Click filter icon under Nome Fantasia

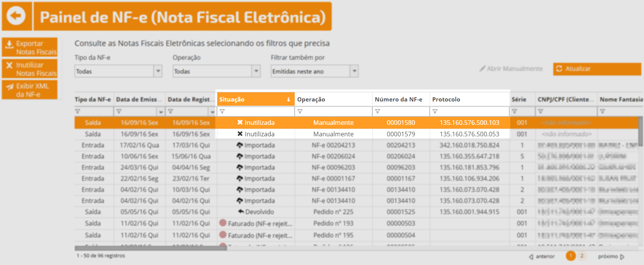(x=602, y=111)
